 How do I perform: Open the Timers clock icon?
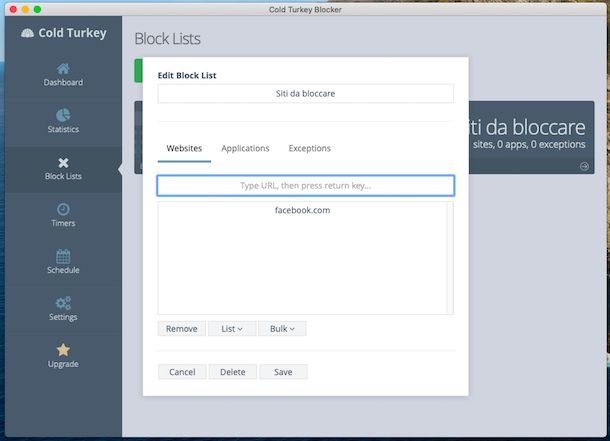click(63, 209)
